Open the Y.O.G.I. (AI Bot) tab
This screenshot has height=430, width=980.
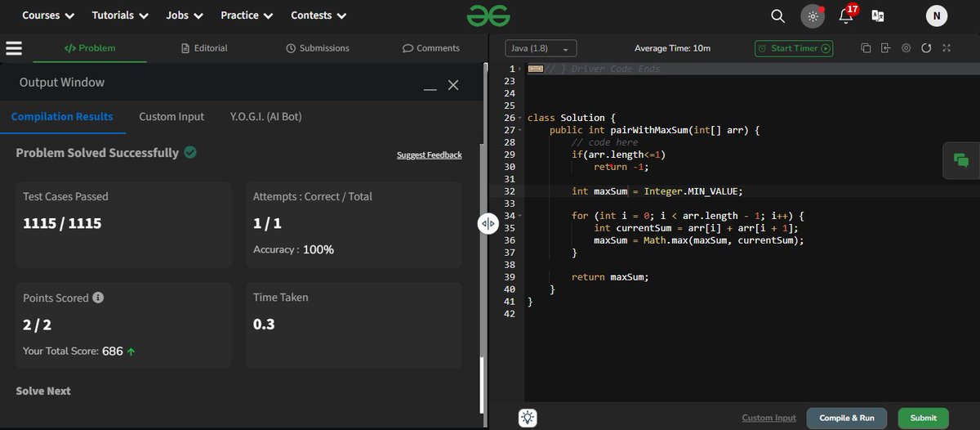point(266,117)
